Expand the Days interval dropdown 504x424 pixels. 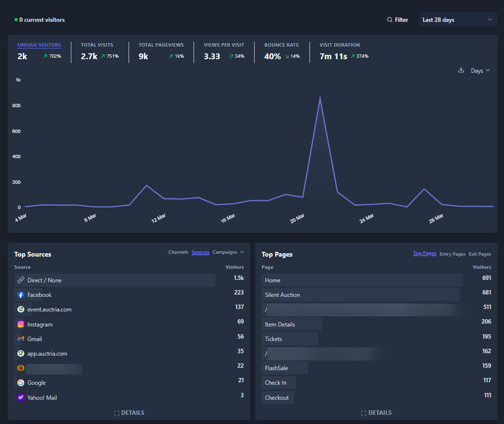point(480,71)
